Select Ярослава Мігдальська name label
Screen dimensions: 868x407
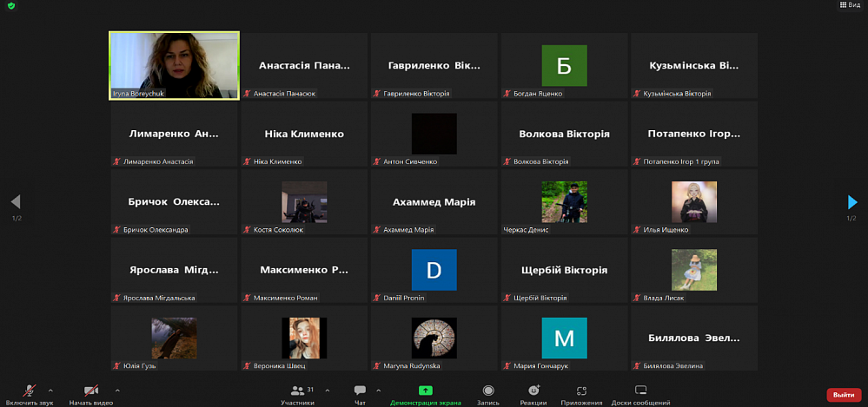tap(159, 298)
